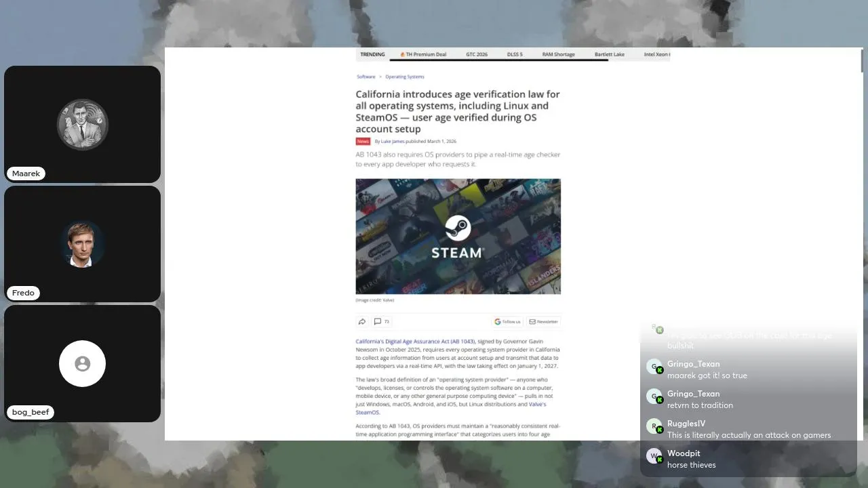Click the Woodpit username in chat
868x488 pixels.
pos(684,453)
